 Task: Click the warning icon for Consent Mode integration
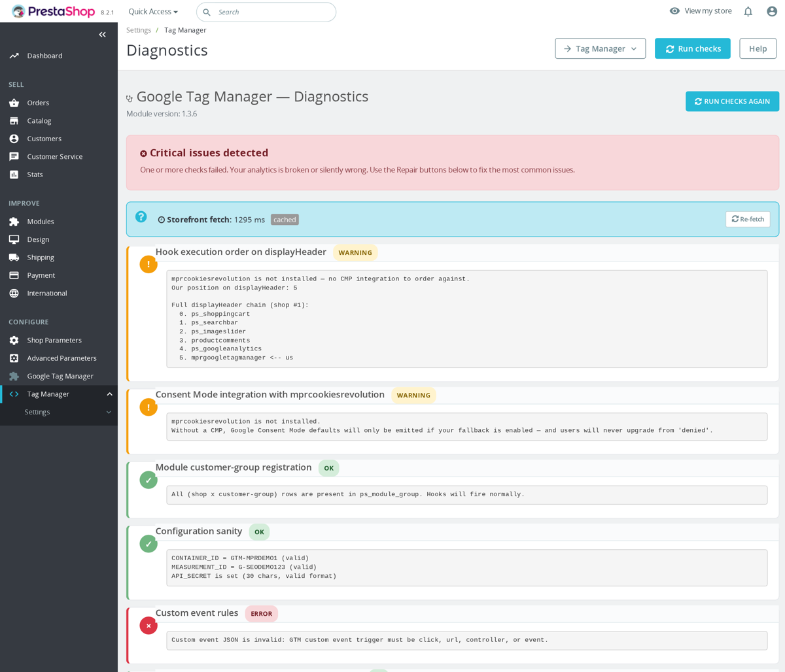pos(148,407)
